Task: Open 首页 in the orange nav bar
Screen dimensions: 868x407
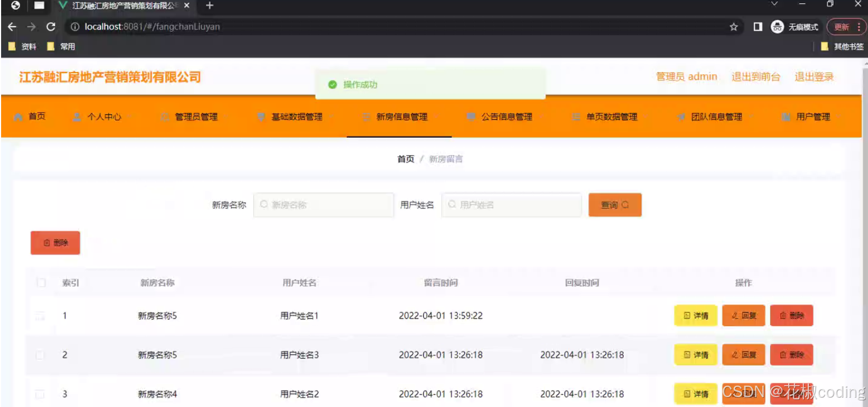Action: tap(30, 116)
